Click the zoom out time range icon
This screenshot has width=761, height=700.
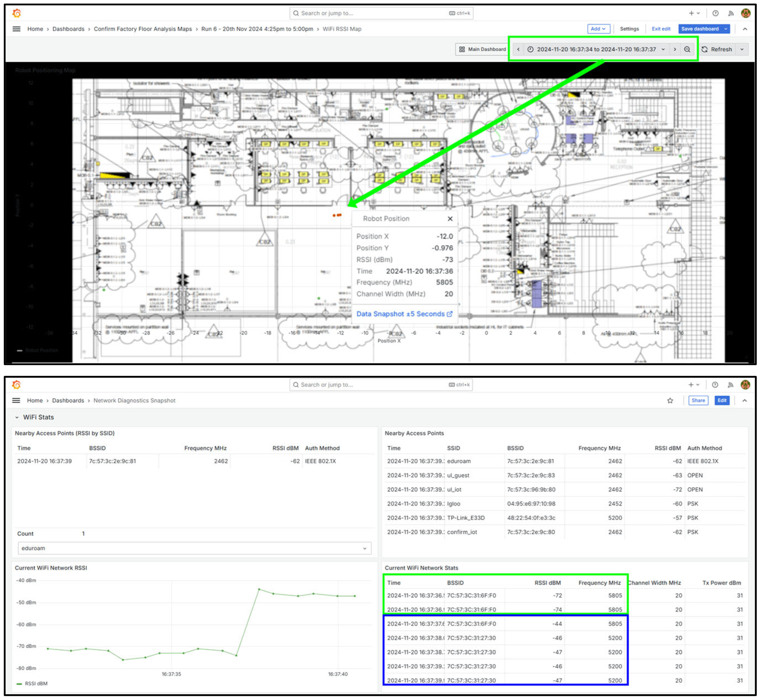687,49
